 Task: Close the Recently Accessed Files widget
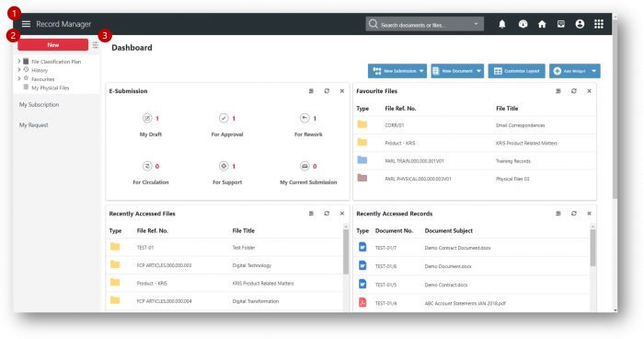coord(341,214)
